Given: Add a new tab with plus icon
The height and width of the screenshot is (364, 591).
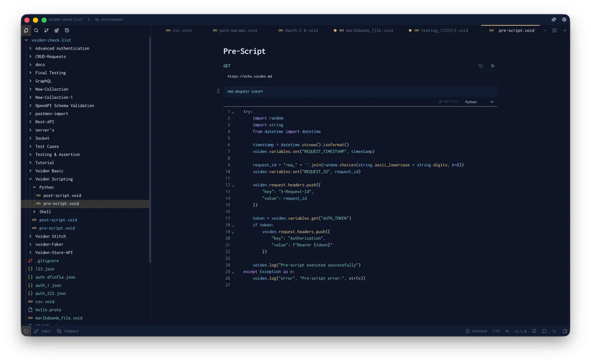Looking at the screenshot, I should tap(565, 30).
